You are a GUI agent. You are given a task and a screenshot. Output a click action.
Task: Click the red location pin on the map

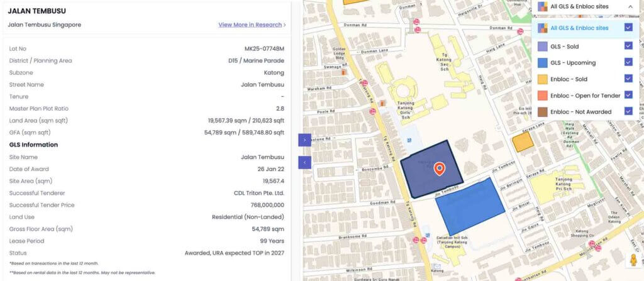click(440, 168)
